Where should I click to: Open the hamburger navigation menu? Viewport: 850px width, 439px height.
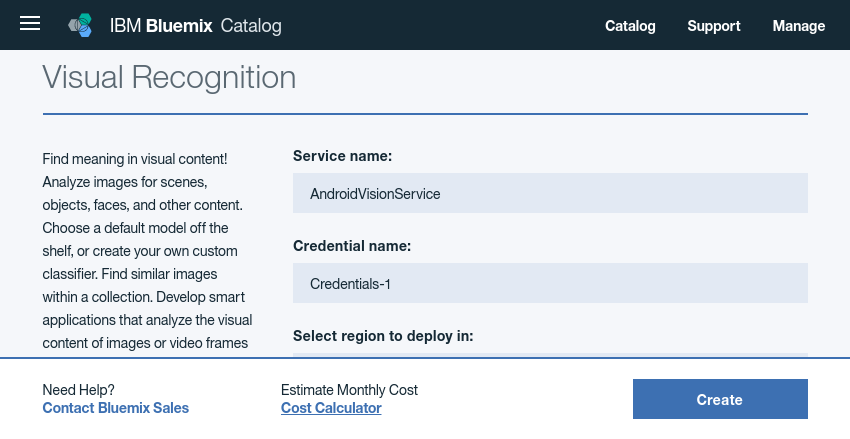pyautogui.click(x=30, y=25)
